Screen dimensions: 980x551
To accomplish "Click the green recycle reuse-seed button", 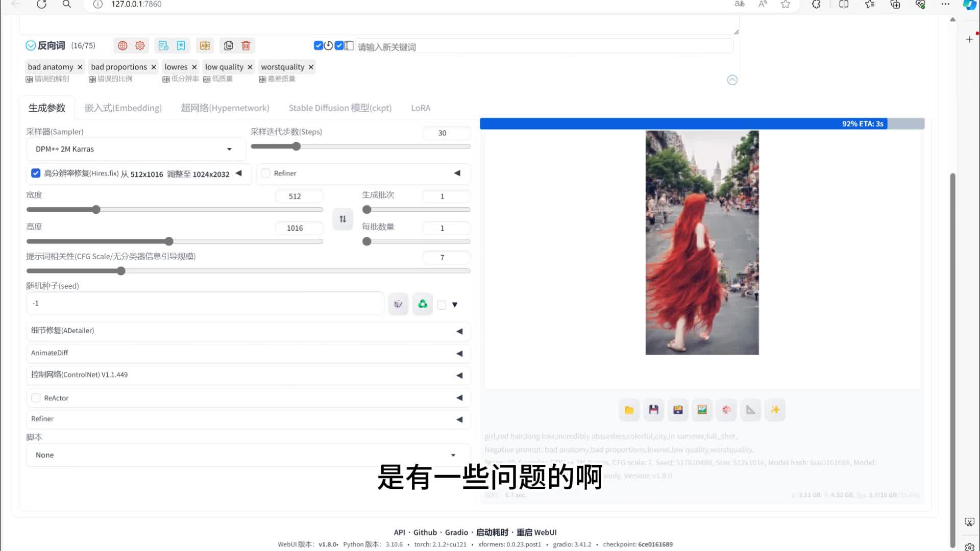I will tap(423, 304).
